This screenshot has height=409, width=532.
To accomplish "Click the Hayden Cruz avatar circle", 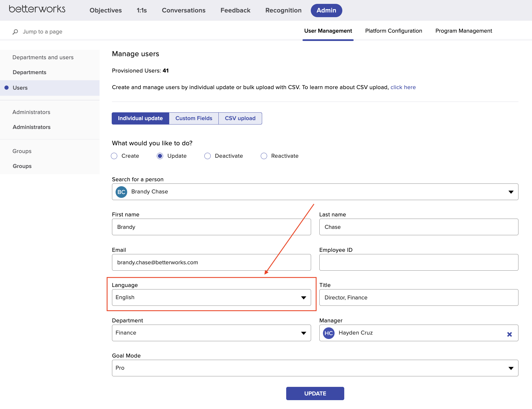I will click(x=328, y=333).
